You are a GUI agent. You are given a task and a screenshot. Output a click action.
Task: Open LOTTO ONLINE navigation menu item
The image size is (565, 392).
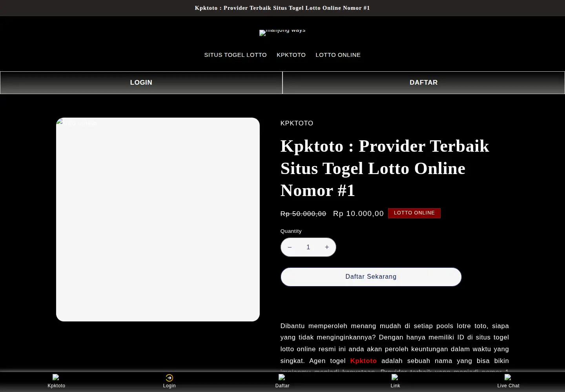[x=338, y=55]
